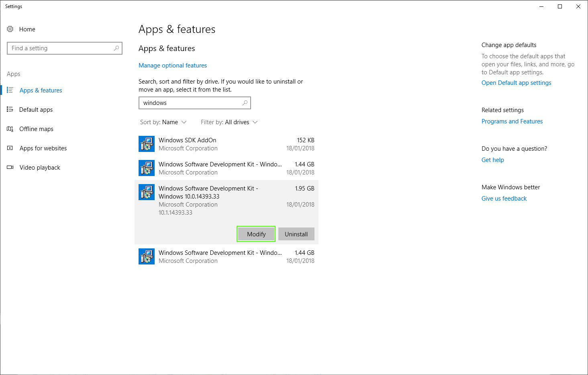The height and width of the screenshot is (375, 588).
Task: Open Manage optional features link
Action: coord(173,66)
